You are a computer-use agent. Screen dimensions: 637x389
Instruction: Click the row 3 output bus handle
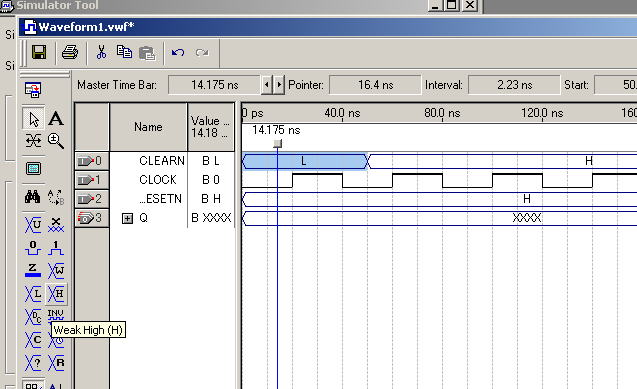[x=91, y=218]
